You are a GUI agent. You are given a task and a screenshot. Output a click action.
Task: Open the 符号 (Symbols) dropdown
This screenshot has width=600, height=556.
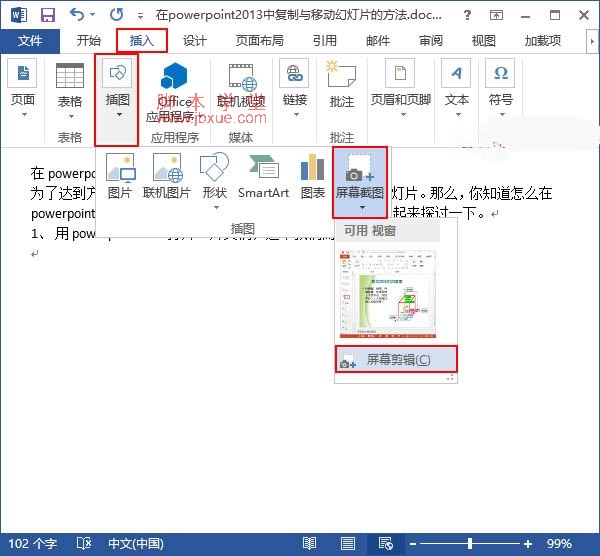pos(501,88)
